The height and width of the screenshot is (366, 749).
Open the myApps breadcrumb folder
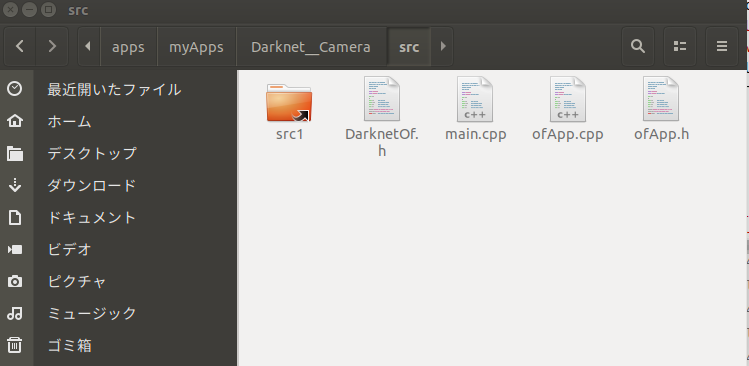point(196,47)
